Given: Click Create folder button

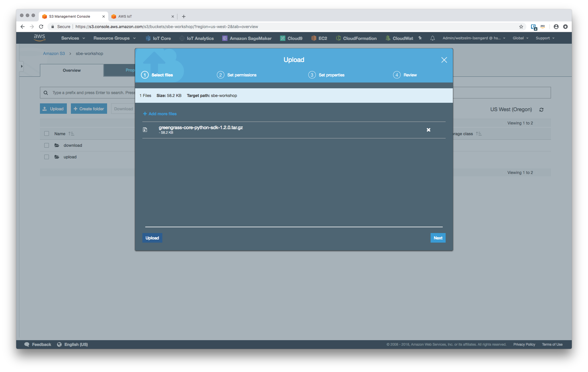Looking at the screenshot, I should click(89, 109).
